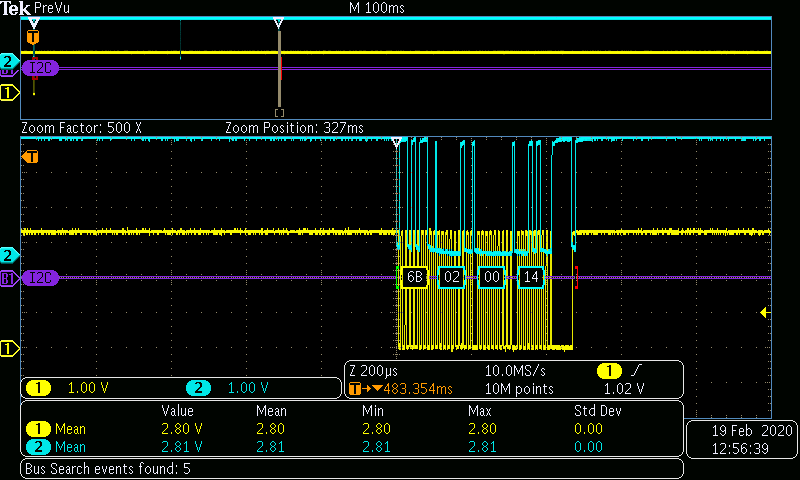Click the PreVu acquisition status label
The width and height of the screenshot is (800, 480).
click(52, 8)
